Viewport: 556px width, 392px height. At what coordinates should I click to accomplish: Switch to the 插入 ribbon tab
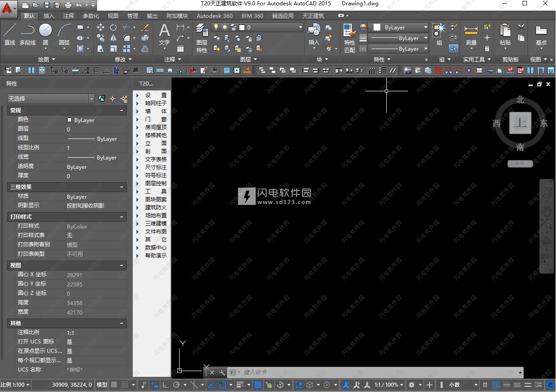pos(49,16)
